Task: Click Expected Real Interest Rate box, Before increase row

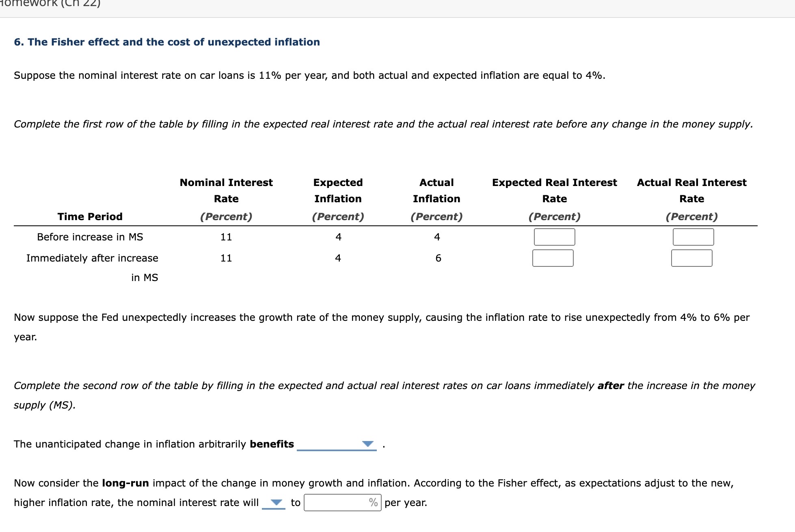Action: tap(554, 237)
